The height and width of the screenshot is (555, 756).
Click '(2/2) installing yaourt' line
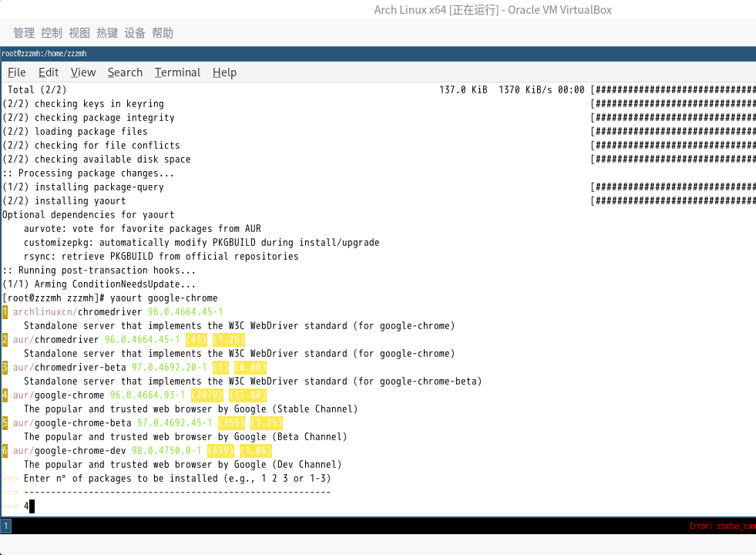click(x=64, y=201)
